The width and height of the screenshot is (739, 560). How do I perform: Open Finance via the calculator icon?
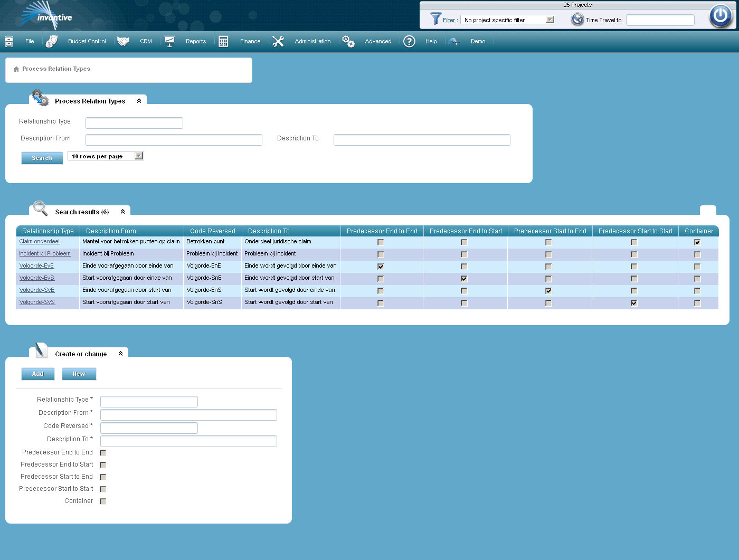point(223,41)
